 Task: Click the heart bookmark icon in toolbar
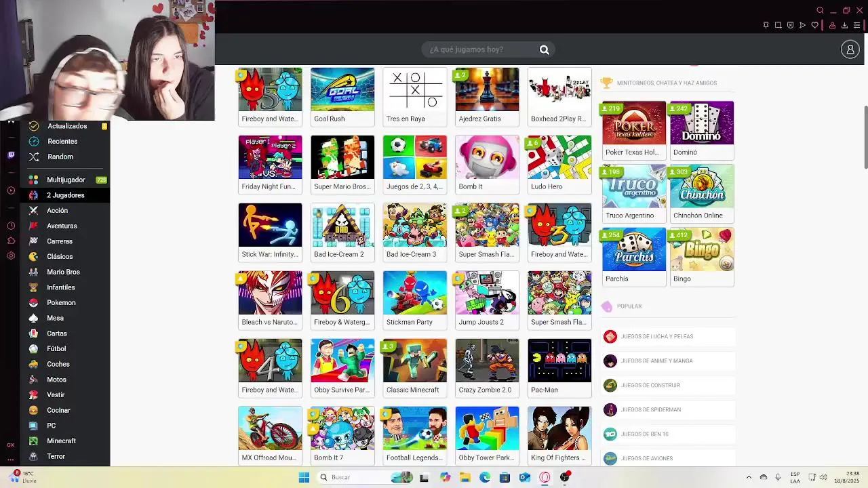click(x=814, y=25)
